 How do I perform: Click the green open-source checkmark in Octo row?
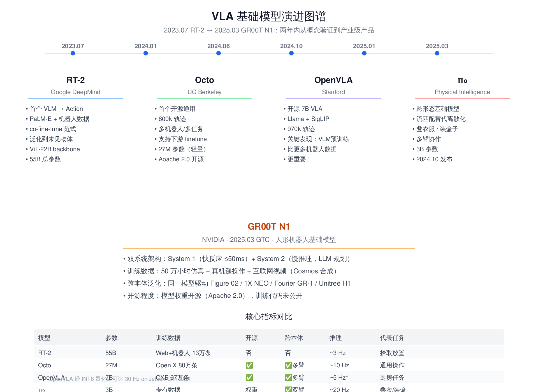coord(249,365)
